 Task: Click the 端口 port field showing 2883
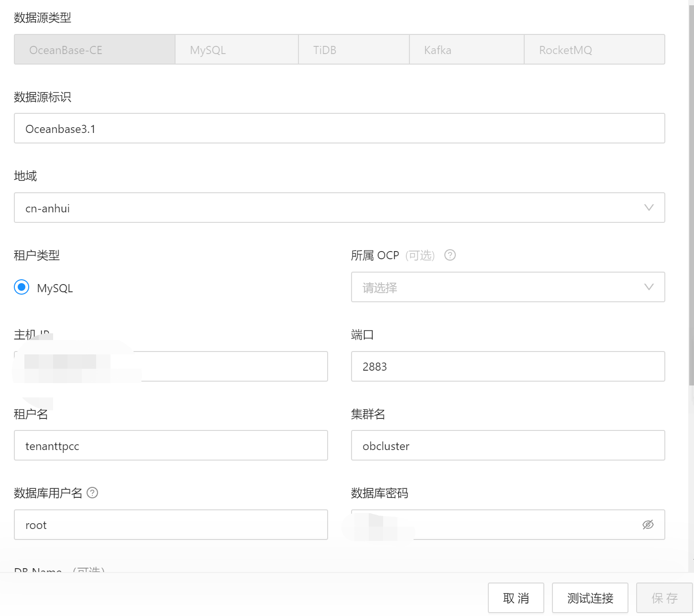point(508,366)
